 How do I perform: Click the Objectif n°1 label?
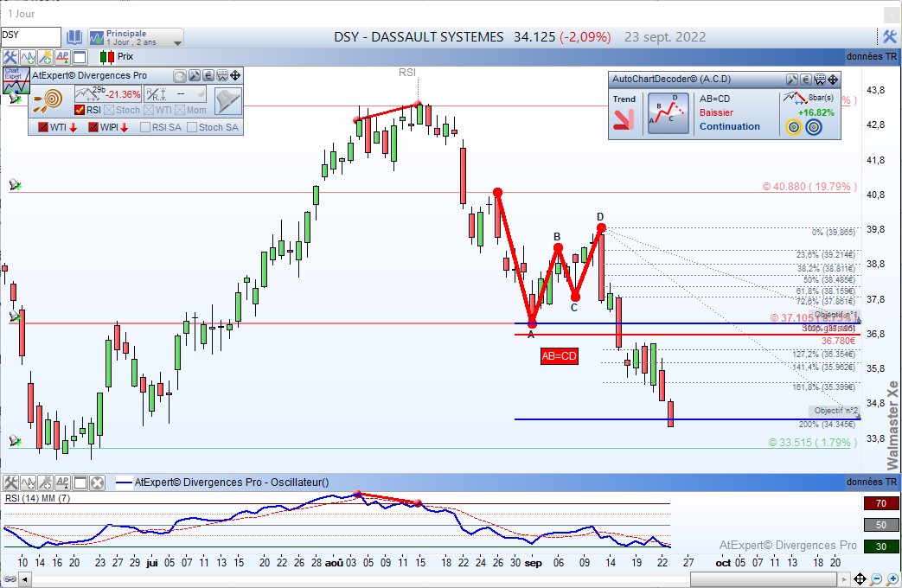(836, 315)
